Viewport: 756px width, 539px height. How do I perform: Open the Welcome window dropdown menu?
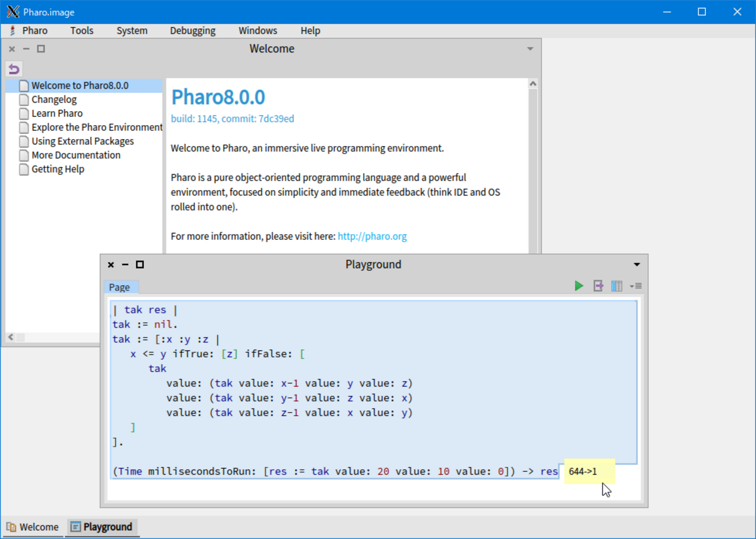point(530,49)
